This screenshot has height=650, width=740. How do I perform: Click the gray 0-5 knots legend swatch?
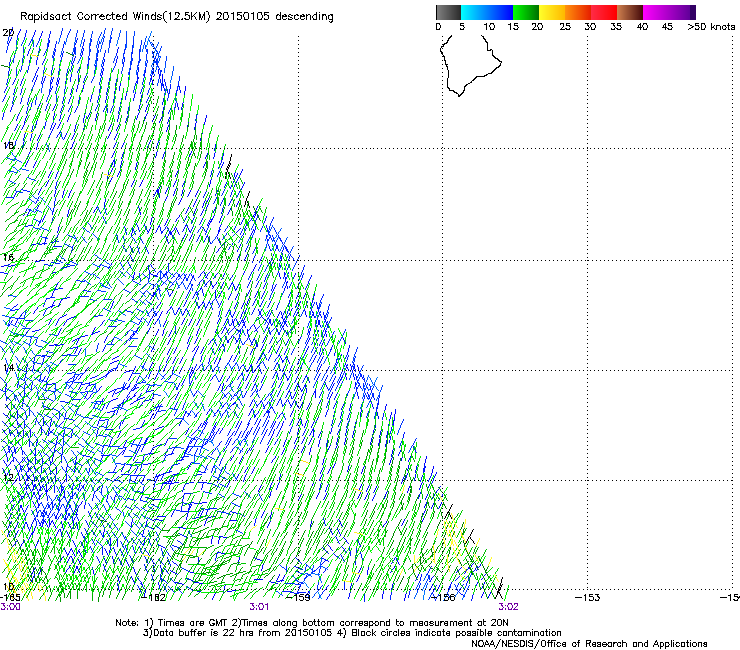click(x=448, y=12)
